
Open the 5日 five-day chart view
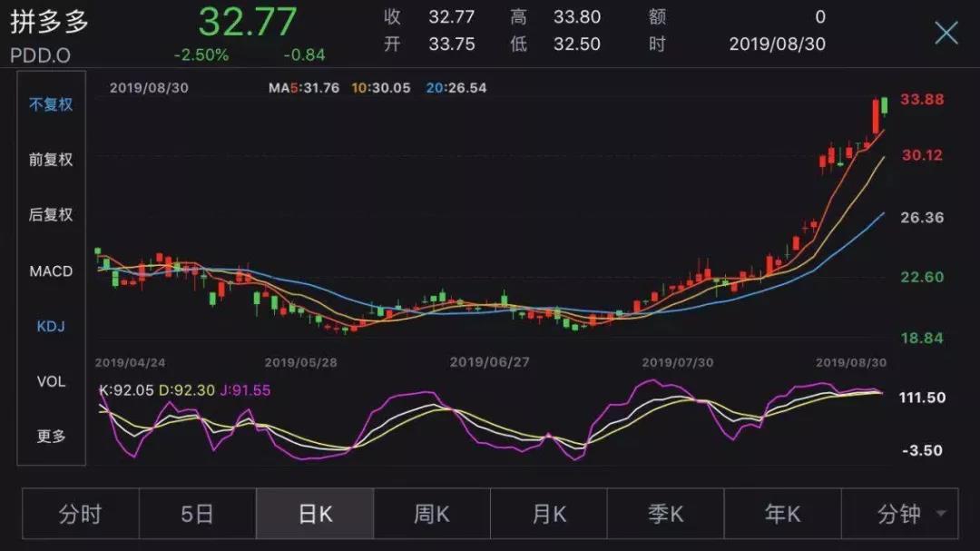[197, 513]
